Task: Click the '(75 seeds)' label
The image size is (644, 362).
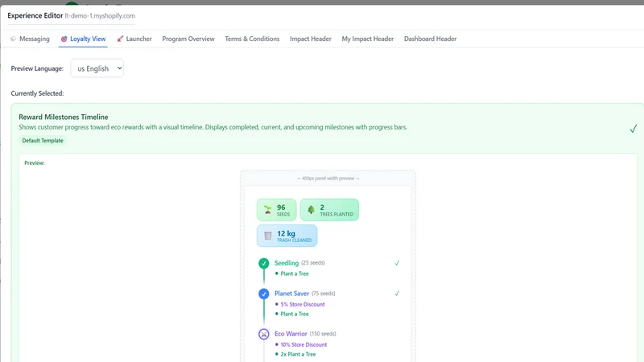Action: tap(324, 294)
